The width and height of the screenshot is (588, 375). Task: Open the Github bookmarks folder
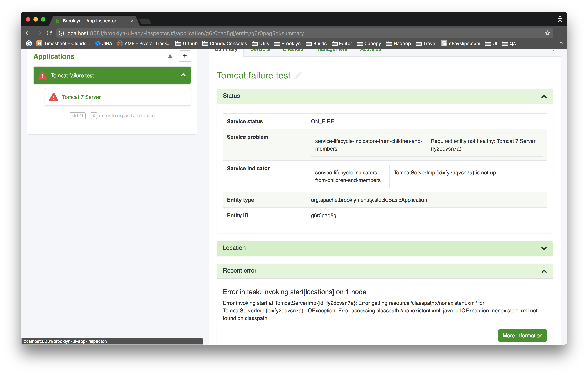(x=187, y=44)
